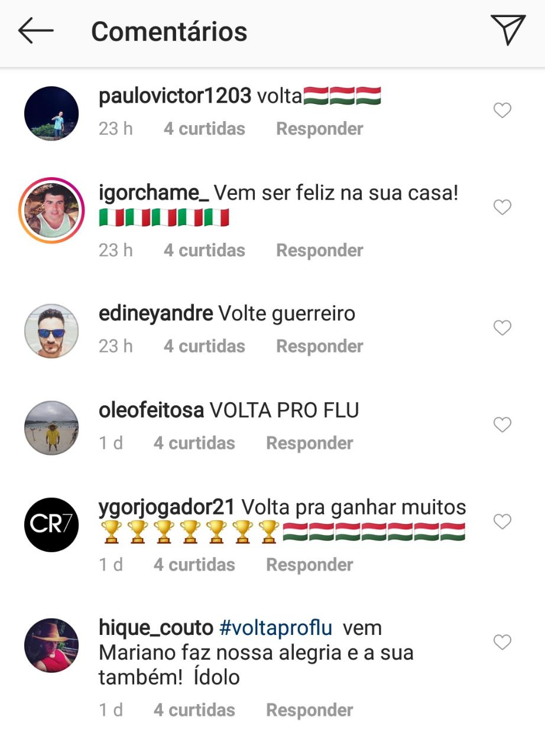
Task: Tap the #voltaproflu hashtag
Action: coord(275,628)
